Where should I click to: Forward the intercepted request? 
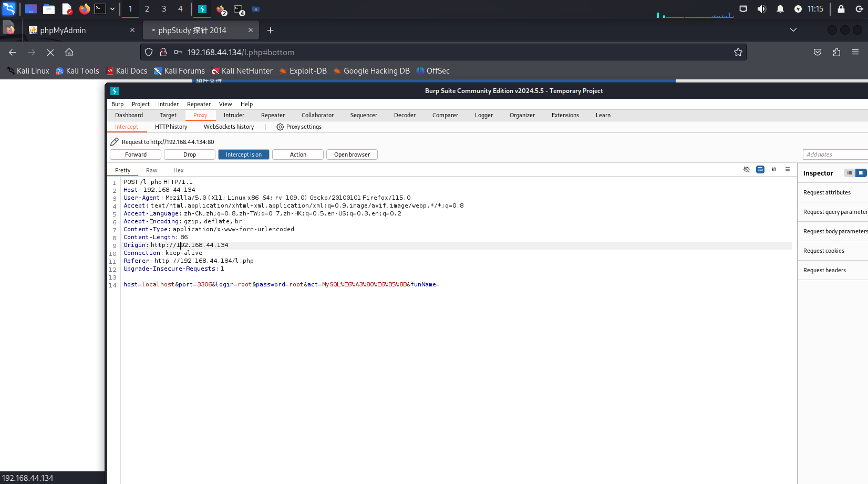point(136,155)
